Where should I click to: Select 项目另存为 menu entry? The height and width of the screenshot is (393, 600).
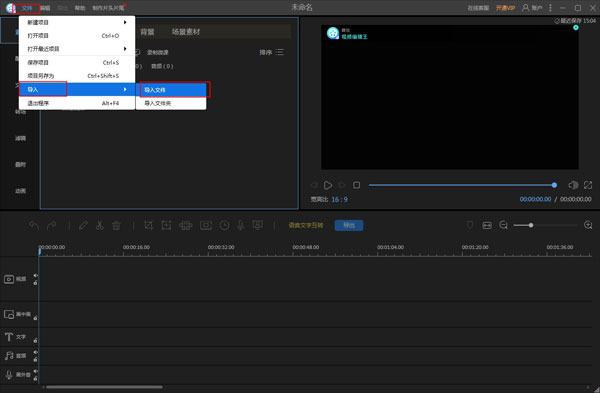(x=77, y=76)
